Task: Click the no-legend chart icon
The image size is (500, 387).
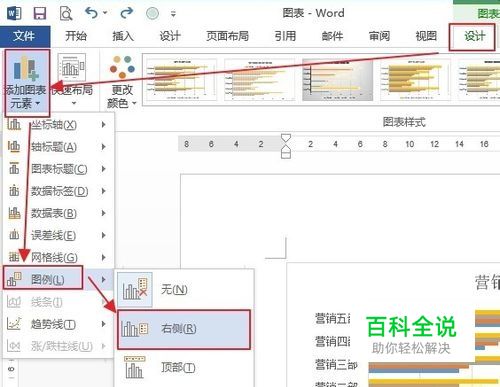Action: pyautogui.click(x=135, y=289)
